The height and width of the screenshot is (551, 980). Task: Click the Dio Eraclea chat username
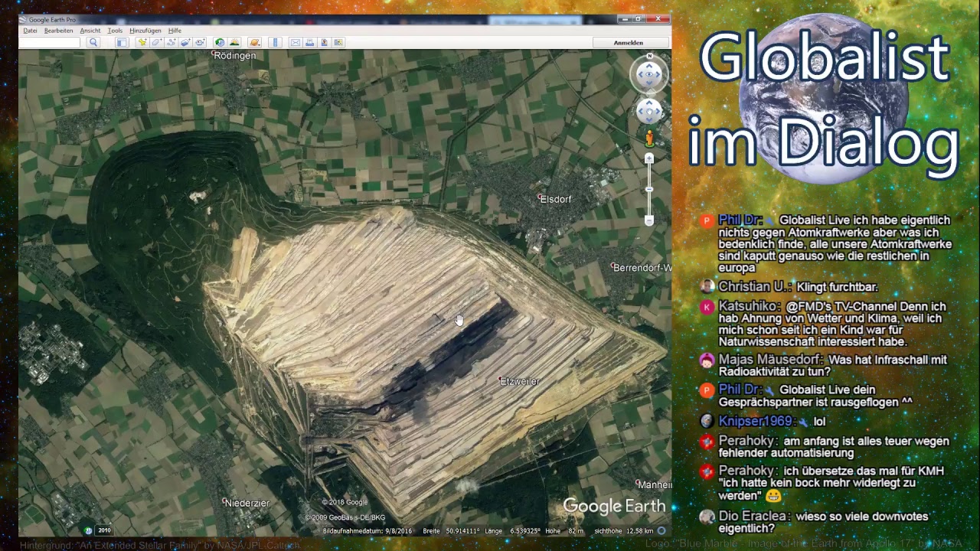point(754,517)
